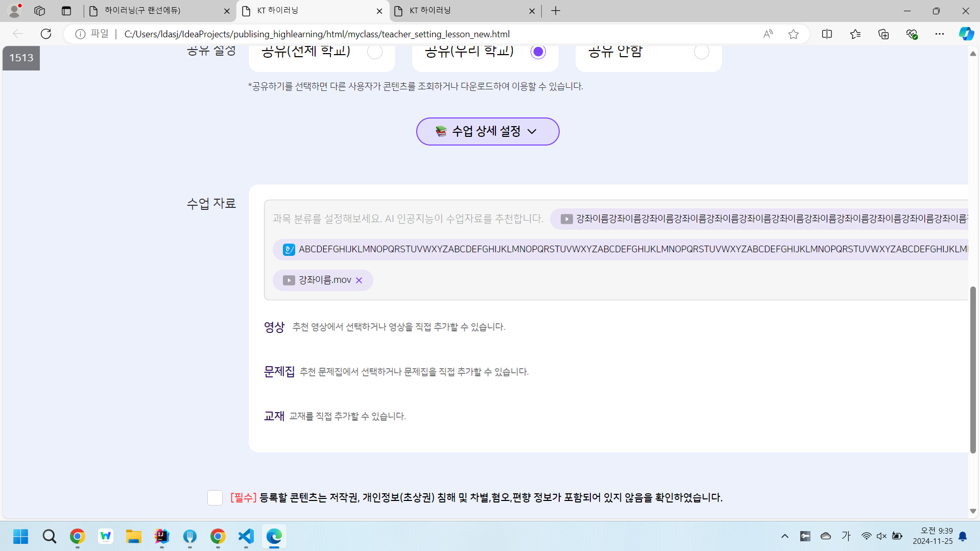Choose 공유 안함 radio option
The width and height of the screenshot is (980, 551).
coord(701,52)
